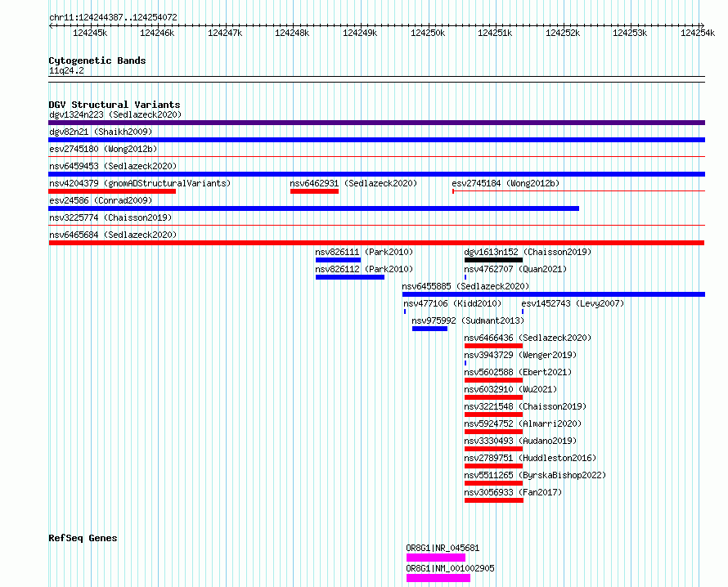Select the 11q24.2 cytogenetic band label

coord(66,70)
